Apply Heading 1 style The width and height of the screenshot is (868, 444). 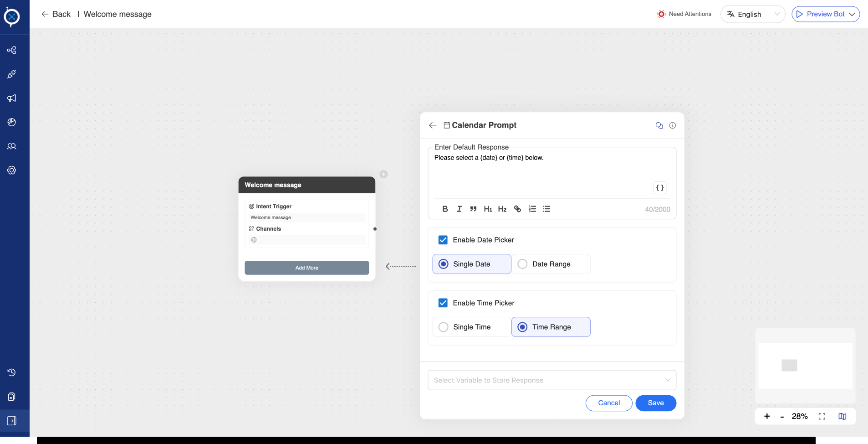488,209
